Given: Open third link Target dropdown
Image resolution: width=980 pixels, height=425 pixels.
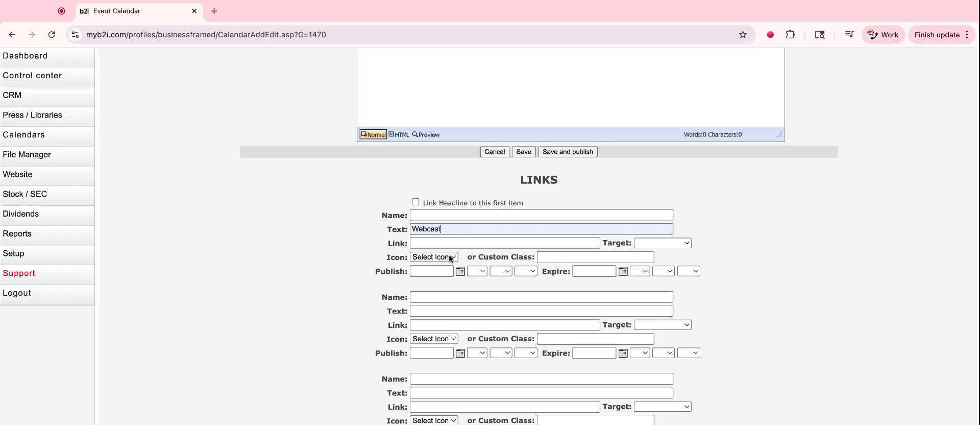Looking at the screenshot, I should pyautogui.click(x=663, y=407).
